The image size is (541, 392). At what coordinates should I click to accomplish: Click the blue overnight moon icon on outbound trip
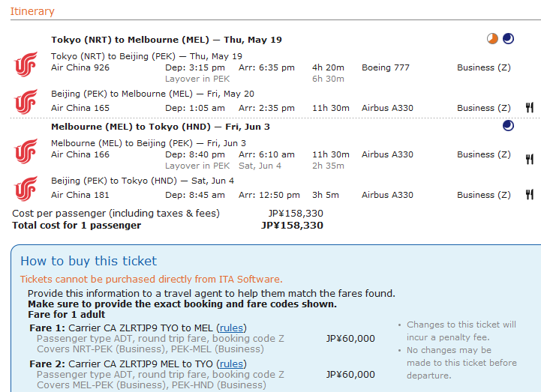pyautogui.click(x=509, y=39)
